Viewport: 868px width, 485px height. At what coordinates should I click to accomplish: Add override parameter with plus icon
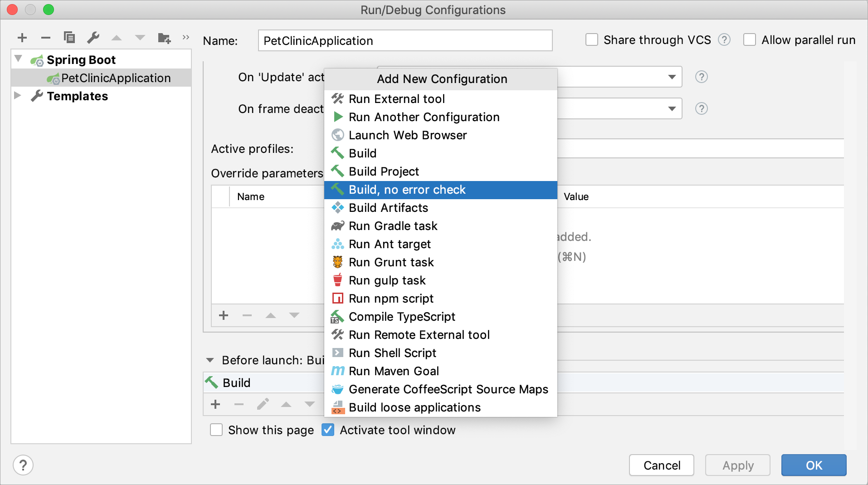[224, 315]
